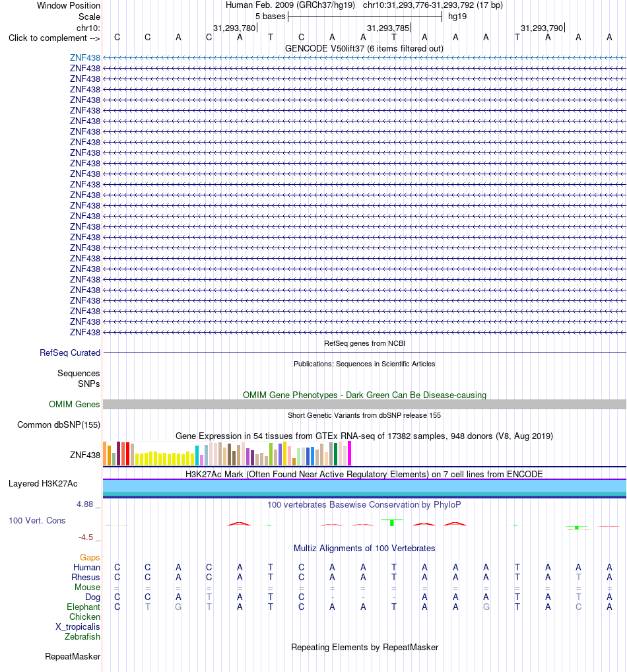Select the highlighted light-blue ZNF438 transcript label
The height and width of the screenshot is (672, 627).
click(85, 58)
